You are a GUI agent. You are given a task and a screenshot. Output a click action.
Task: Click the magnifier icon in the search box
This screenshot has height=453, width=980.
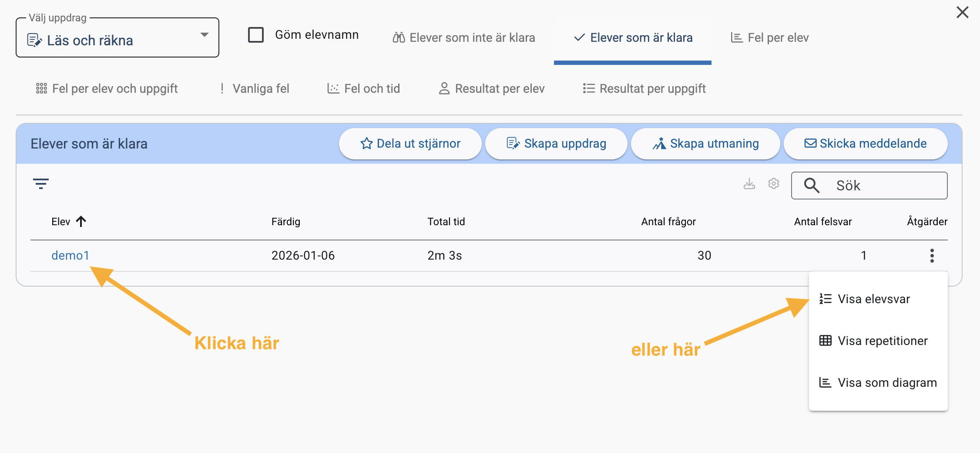[x=812, y=186]
